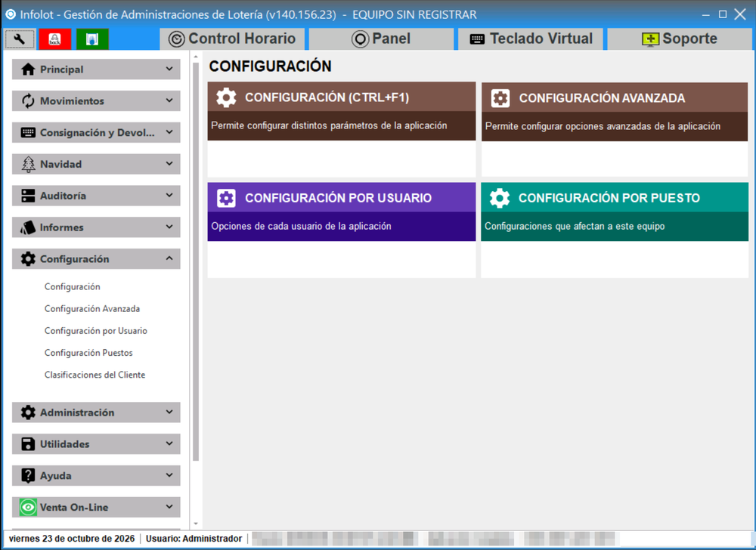Click 'Permite configurar opciones avanzadas' description
The height and width of the screenshot is (550, 756).
pos(603,126)
